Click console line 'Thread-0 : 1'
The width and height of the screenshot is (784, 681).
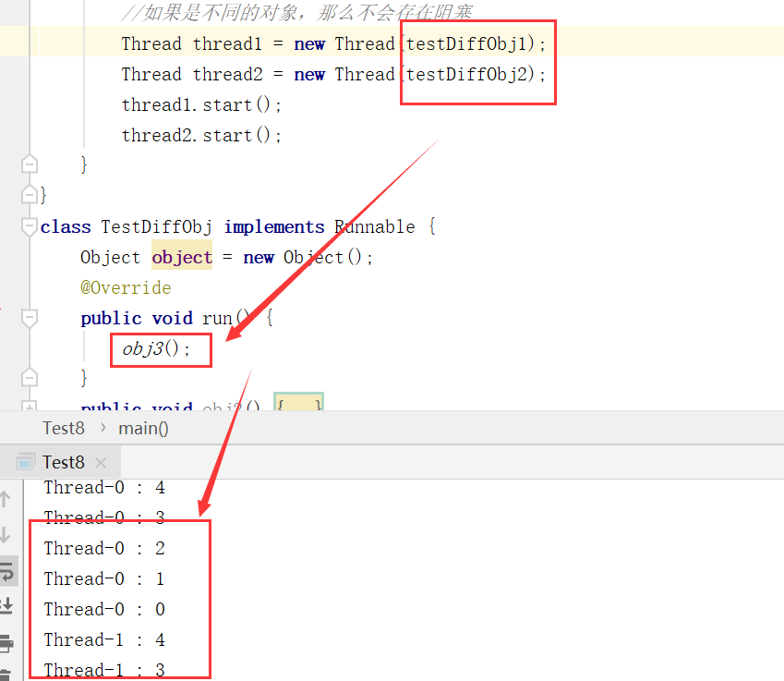coord(104,579)
